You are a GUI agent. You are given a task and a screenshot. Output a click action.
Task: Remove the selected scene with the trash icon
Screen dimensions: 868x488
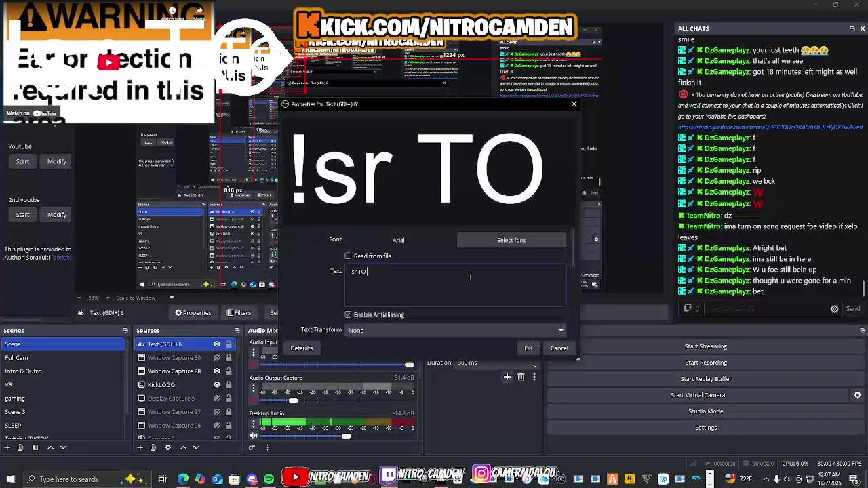(x=20, y=447)
